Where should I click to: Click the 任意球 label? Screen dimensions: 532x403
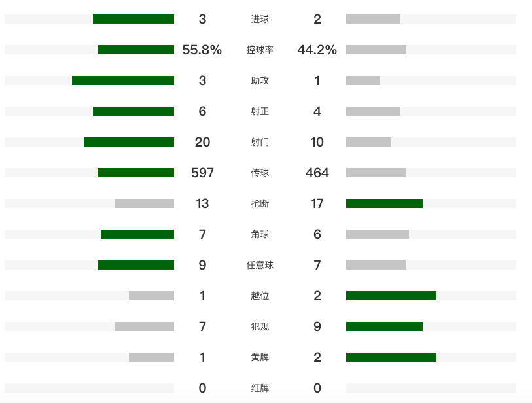click(x=260, y=265)
